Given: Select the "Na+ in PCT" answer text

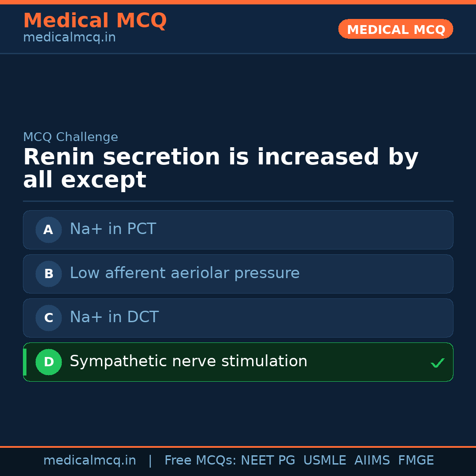Looking at the screenshot, I should pyautogui.click(x=113, y=229).
